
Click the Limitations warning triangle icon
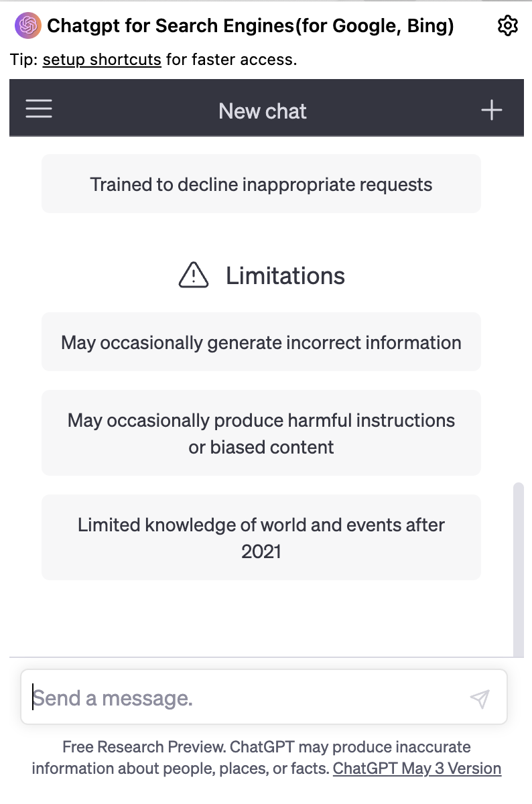[x=194, y=275]
